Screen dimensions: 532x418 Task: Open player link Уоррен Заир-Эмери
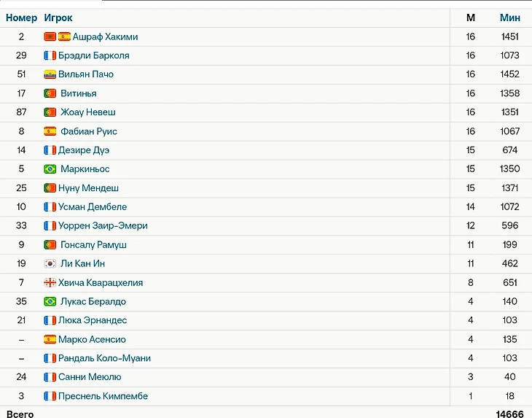click(x=103, y=225)
